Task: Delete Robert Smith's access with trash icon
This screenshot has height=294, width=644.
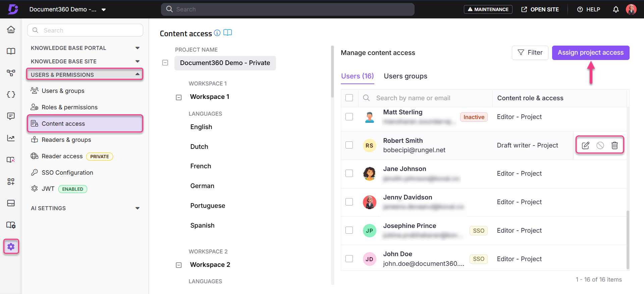Action: tap(614, 145)
